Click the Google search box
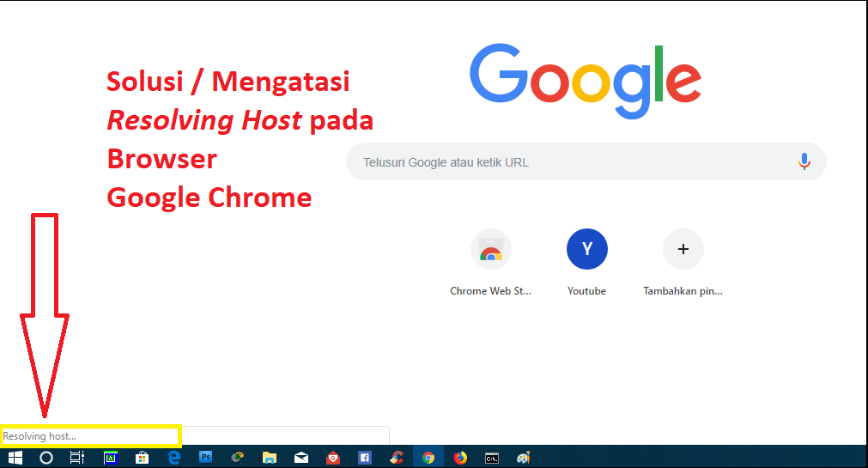868x468 pixels. [586, 161]
